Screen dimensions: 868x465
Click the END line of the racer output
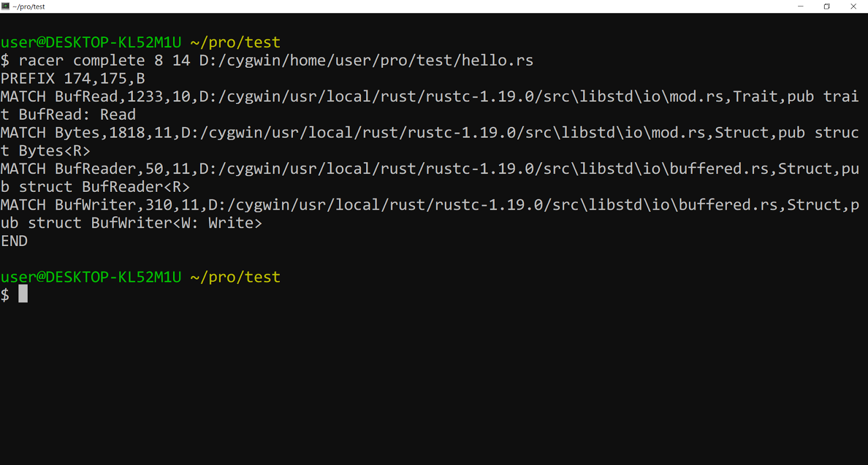tap(15, 241)
